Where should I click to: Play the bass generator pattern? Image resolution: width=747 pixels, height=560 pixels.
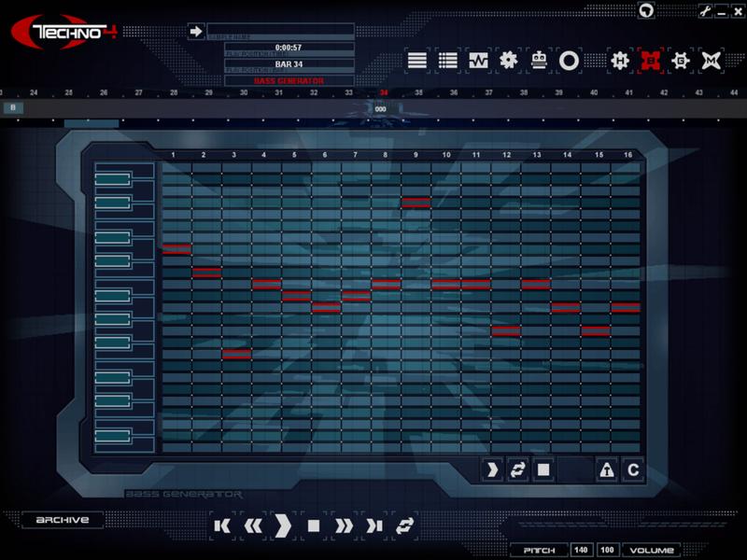click(492, 470)
